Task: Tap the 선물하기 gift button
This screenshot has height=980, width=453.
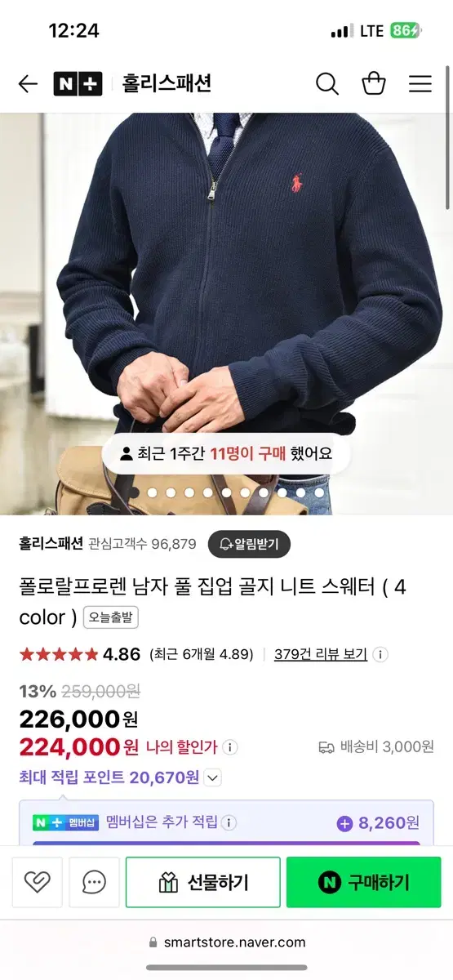Action: 202,882
